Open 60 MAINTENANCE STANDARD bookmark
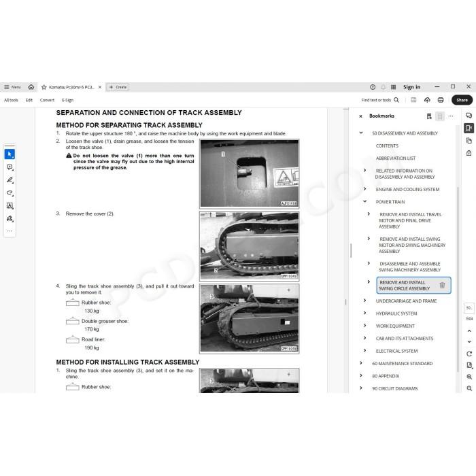476x476 pixels. [403, 363]
